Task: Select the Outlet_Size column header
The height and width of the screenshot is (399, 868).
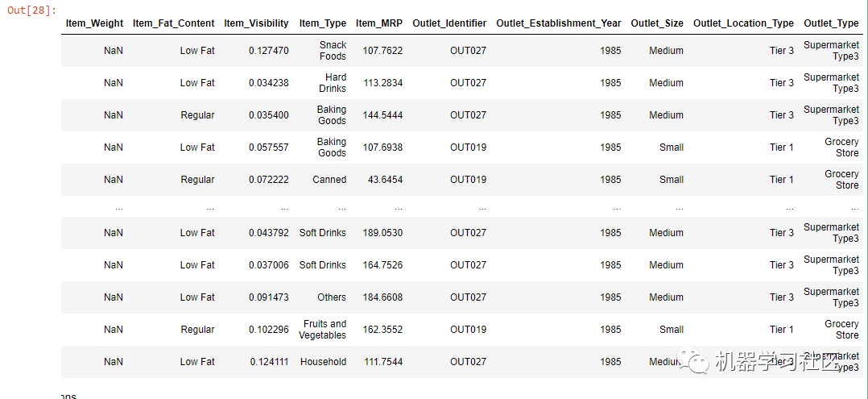Action: (657, 23)
